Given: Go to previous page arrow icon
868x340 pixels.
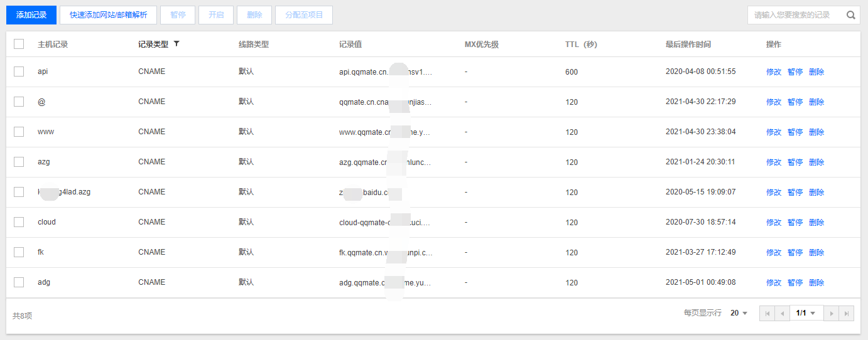Looking at the screenshot, I should point(782,313).
